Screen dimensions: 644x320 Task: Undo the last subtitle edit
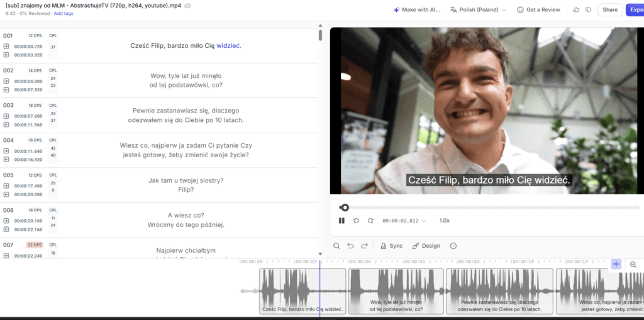click(350, 246)
